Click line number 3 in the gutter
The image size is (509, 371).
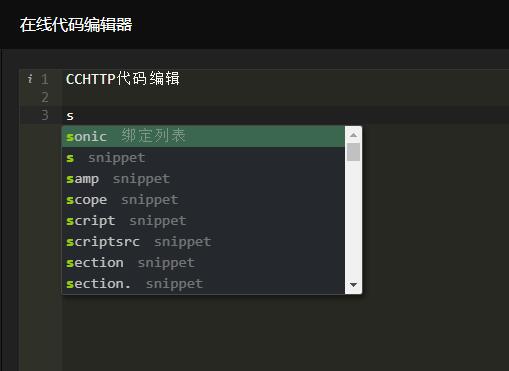pyautogui.click(x=45, y=115)
